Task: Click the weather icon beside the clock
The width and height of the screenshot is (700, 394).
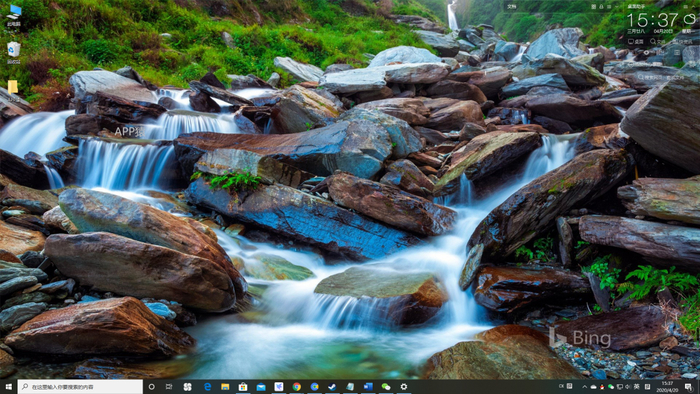Action: (689, 19)
